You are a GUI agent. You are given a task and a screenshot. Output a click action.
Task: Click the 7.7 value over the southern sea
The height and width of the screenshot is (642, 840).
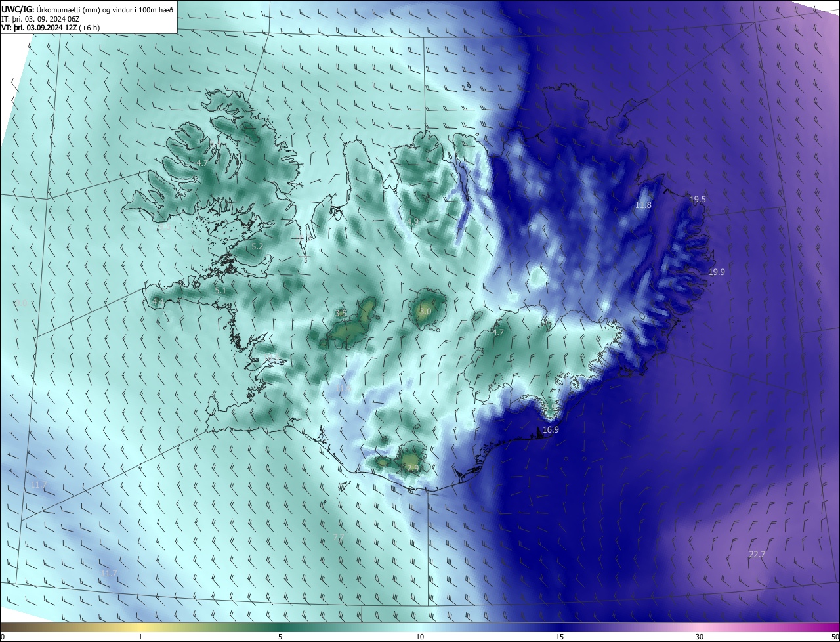[x=339, y=537]
